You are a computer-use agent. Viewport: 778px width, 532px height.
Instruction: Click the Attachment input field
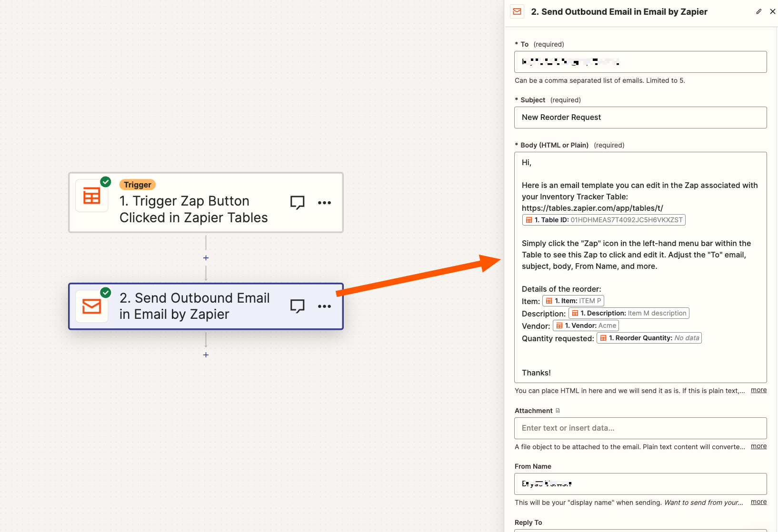(640, 428)
